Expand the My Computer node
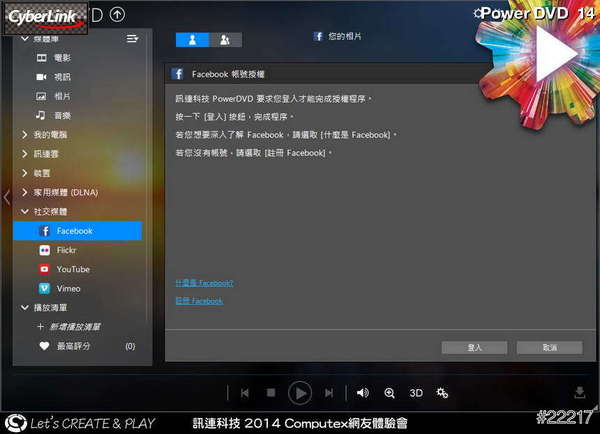The height and width of the screenshot is (434, 600). 25,134
